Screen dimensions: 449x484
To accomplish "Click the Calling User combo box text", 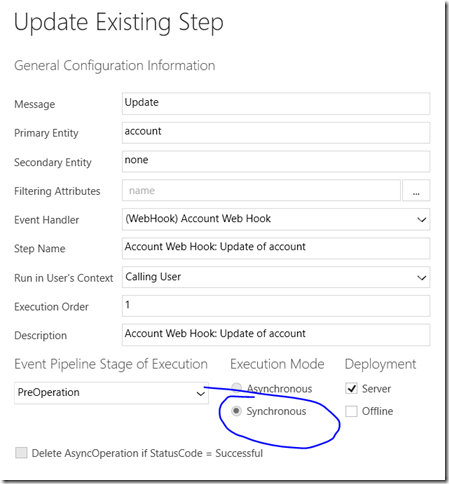I will tap(153, 277).
